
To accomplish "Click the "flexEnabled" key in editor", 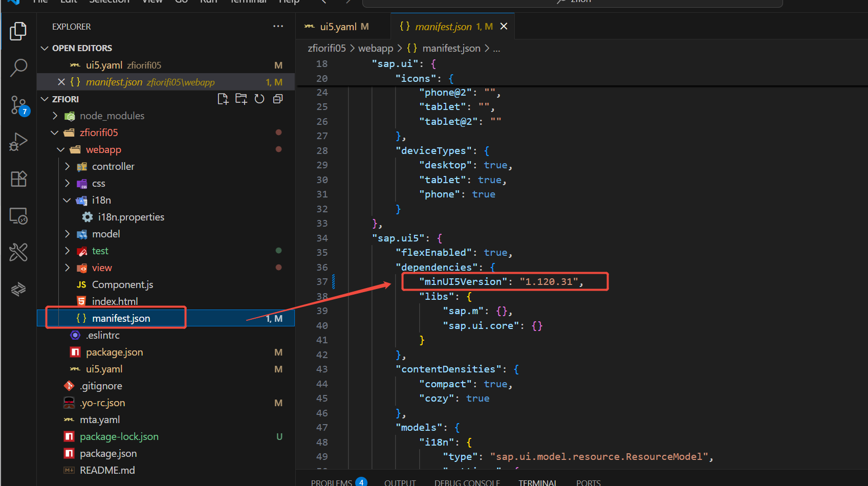I will click(x=434, y=253).
